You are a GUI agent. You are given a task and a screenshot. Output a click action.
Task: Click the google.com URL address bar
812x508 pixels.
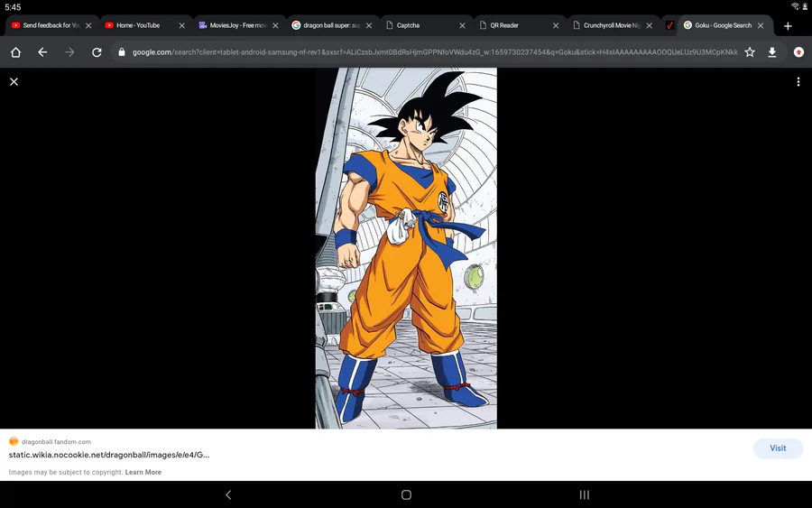point(435,52)
